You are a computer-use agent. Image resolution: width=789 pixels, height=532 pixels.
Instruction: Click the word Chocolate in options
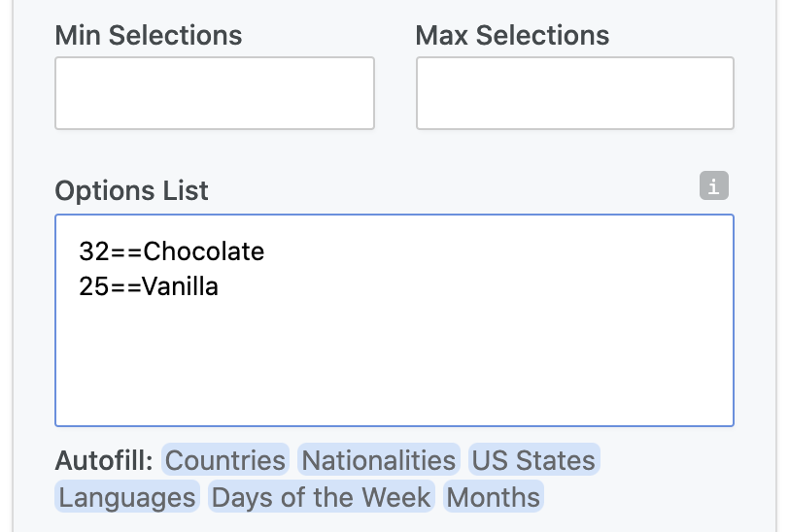pyautogui.click(x=203, y=251)
